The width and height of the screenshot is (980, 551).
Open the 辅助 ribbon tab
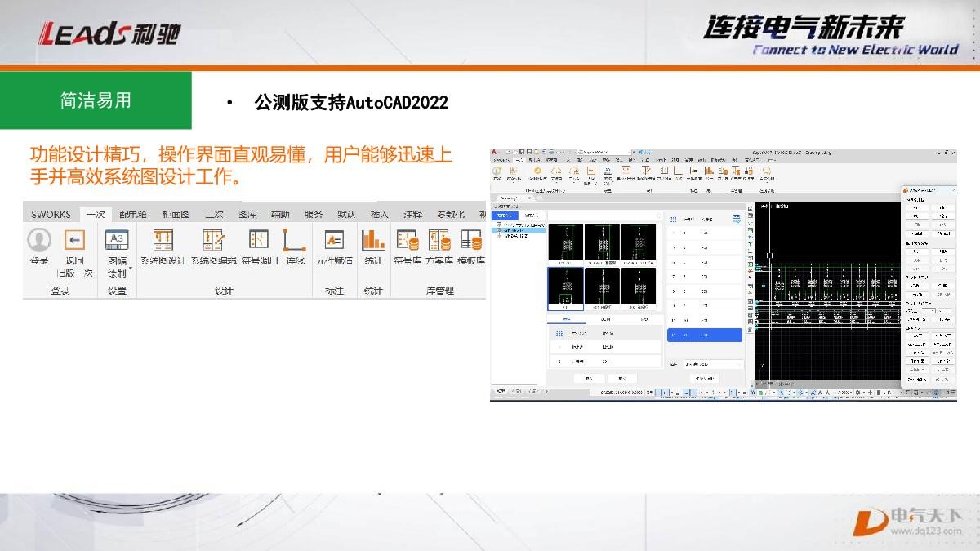tap(280, 214)
